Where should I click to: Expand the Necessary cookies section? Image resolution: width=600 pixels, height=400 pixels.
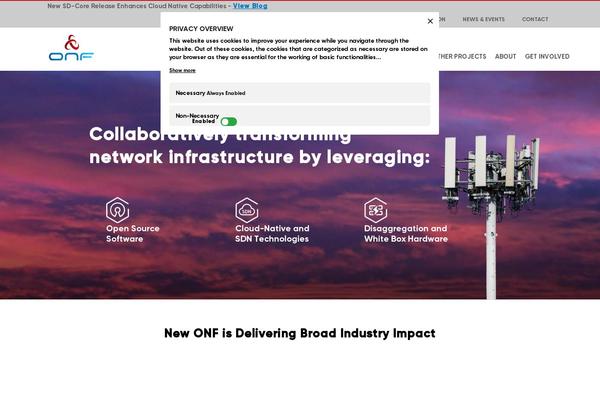300,93
